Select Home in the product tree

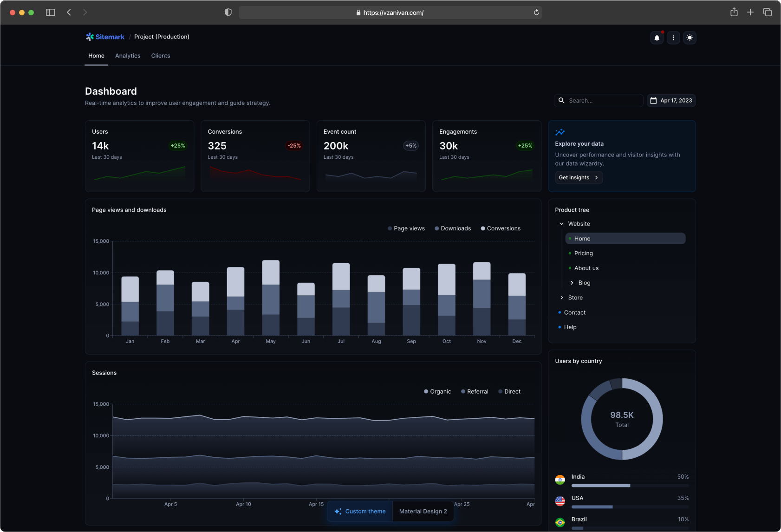pyautogui.click(x=625, y=239)
